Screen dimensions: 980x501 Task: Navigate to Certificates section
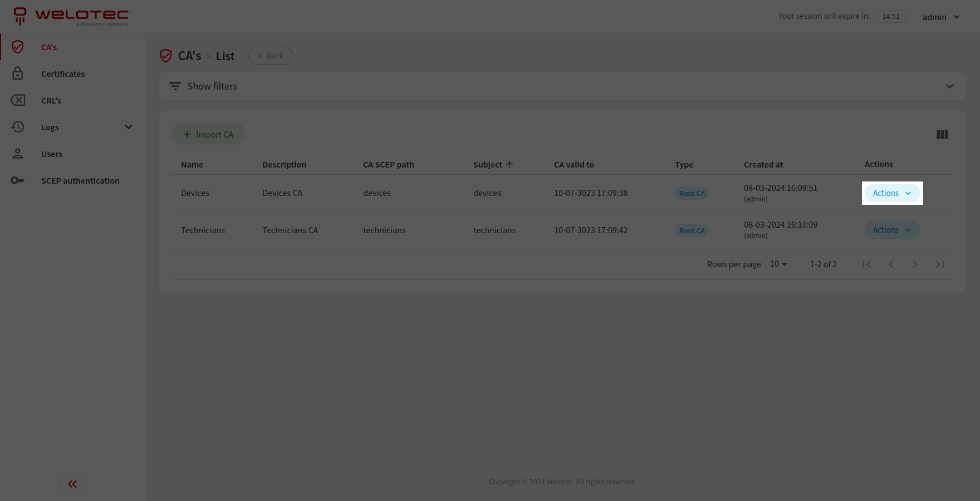(63, 74)
